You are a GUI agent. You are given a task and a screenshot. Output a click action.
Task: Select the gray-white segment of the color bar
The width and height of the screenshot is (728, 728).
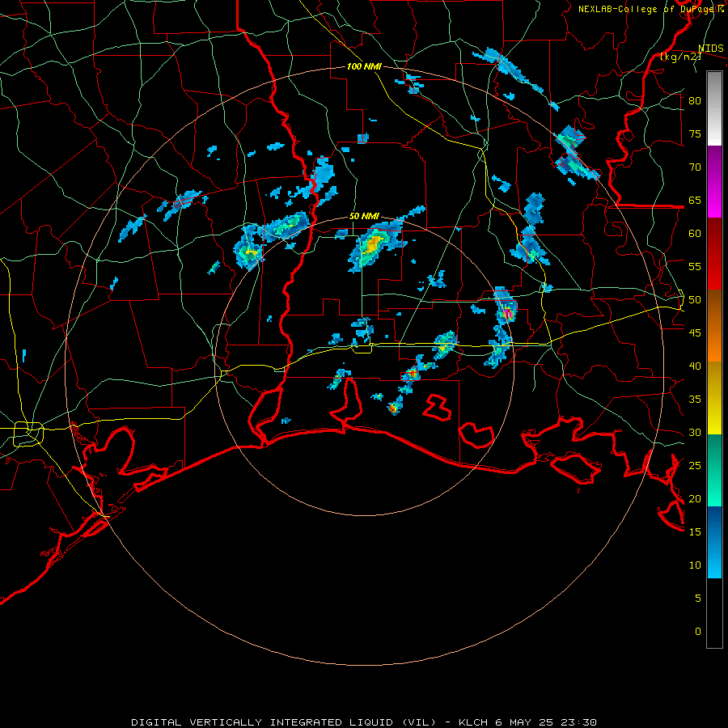[714, 108]
